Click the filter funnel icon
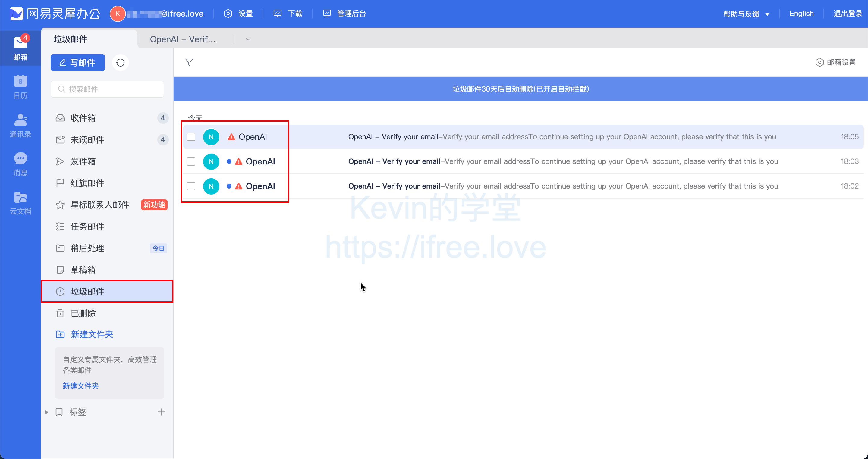Viewport: 868px width, 459px height. (189, 62)
